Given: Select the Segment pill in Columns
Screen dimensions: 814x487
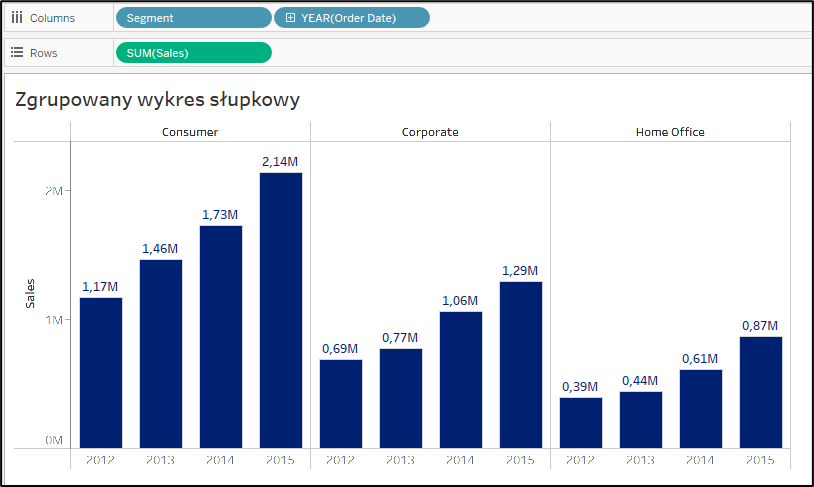Looking at the screenshot, I should click(x=194, y=18).
